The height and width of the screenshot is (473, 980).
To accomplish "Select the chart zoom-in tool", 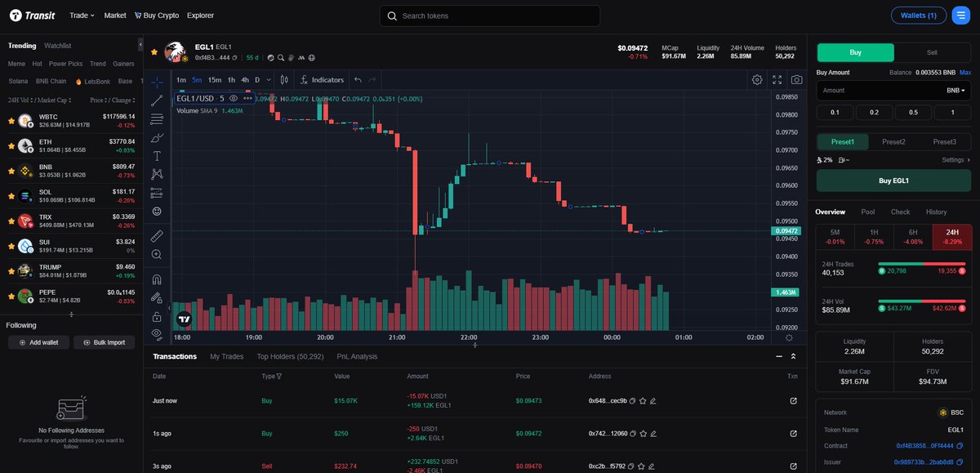I will [x=157, y=254].
